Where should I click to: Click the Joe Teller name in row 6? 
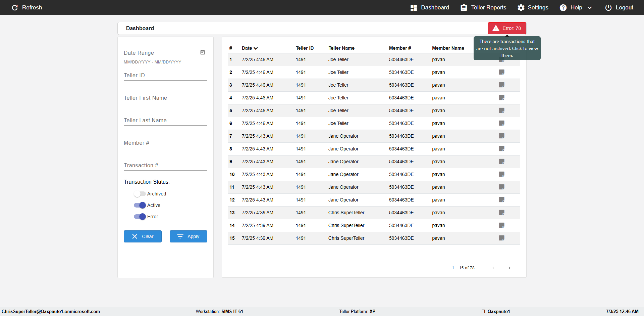[x=338, y=123]
